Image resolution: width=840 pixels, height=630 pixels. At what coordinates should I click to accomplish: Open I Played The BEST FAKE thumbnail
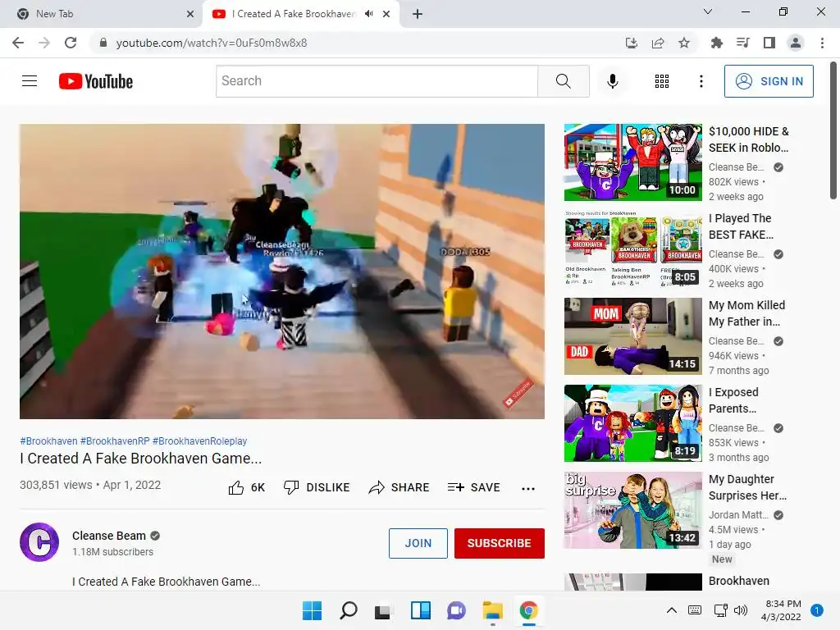pos(632,249)
